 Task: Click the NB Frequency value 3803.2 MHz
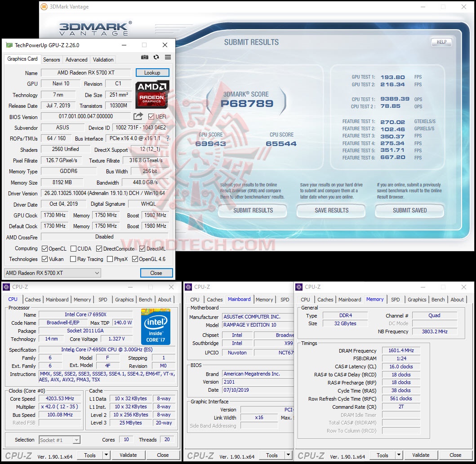[434, 331]
